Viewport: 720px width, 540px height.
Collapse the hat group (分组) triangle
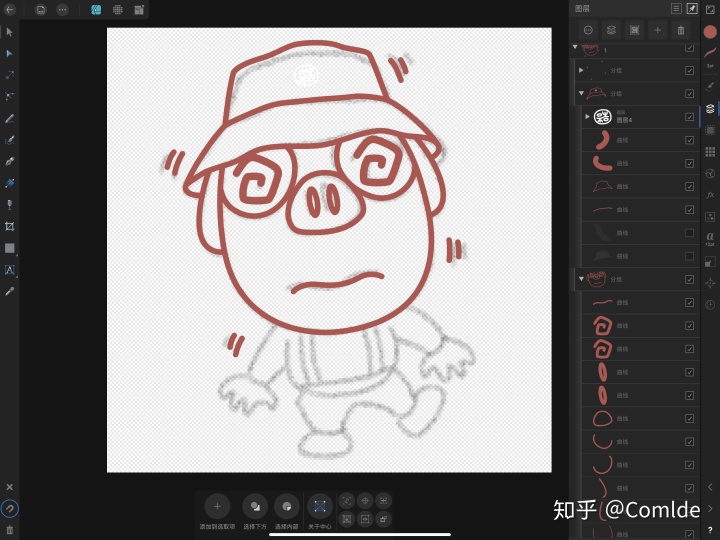tap(581, 93)
